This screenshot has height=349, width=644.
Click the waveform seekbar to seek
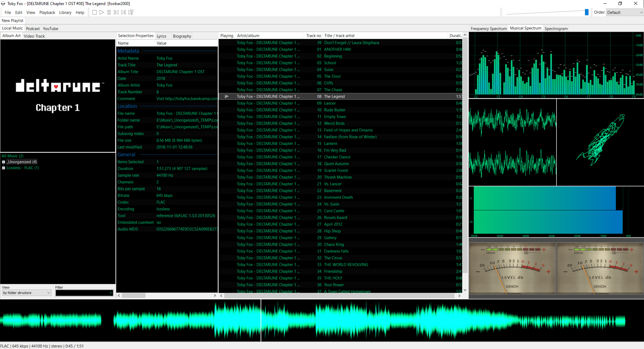click(322, 321)
